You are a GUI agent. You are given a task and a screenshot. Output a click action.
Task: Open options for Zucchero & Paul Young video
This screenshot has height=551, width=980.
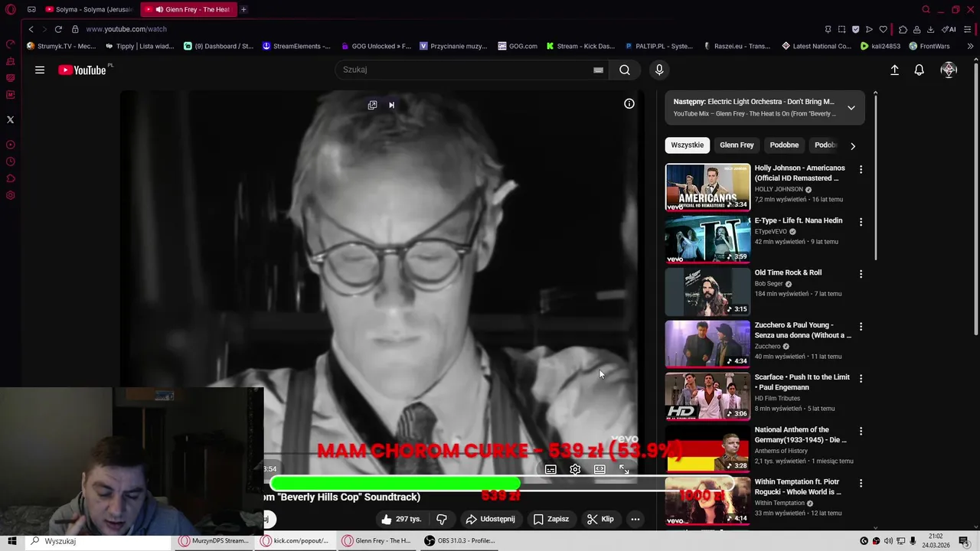click(861, 326)
